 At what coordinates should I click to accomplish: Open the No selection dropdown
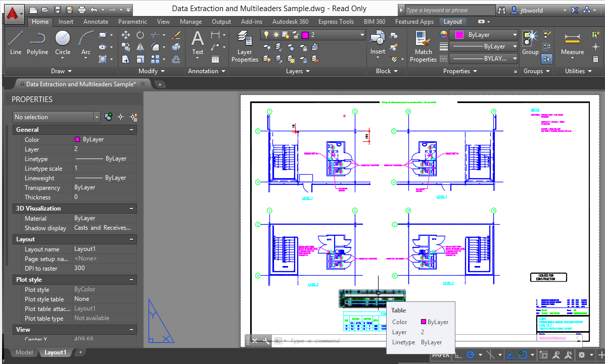point(56,117)
